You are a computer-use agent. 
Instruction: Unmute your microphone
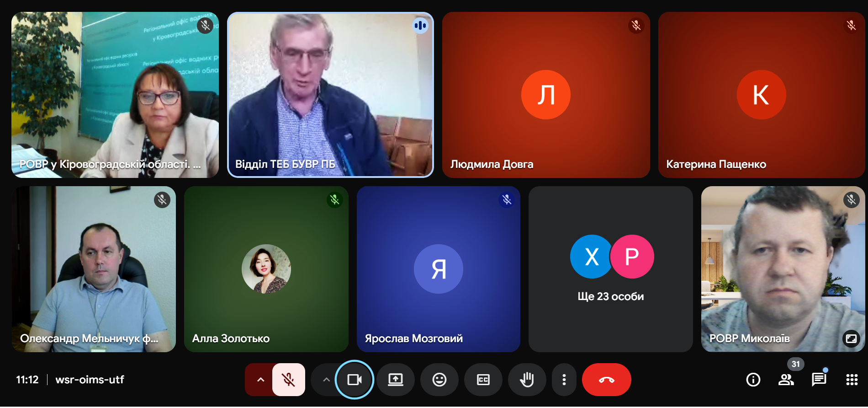[288, 380]
